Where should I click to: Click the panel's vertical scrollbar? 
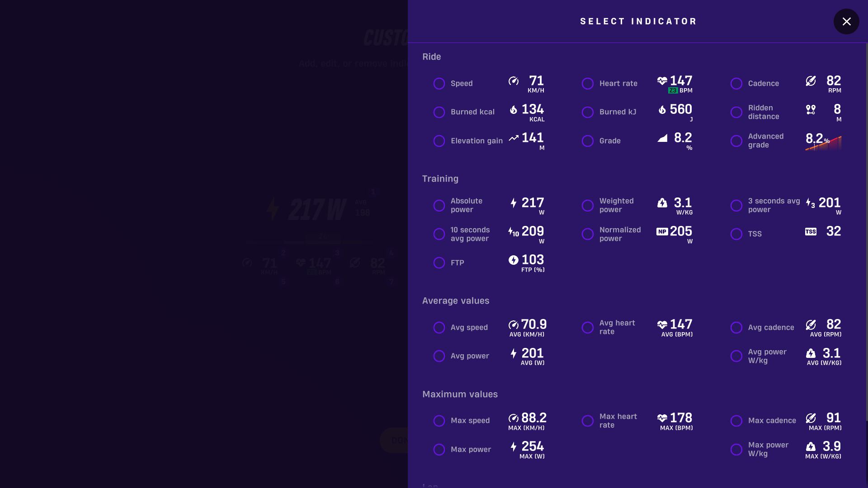coord(866,232)
